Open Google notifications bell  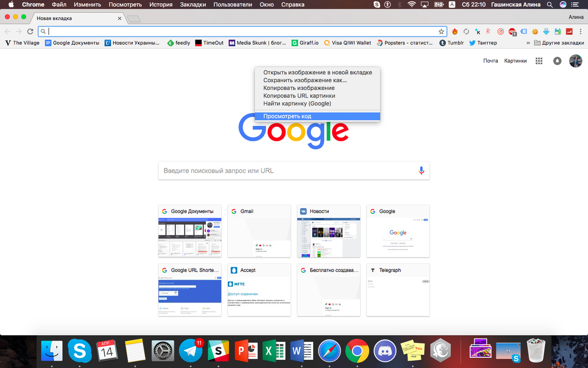[x=557, y=61]
